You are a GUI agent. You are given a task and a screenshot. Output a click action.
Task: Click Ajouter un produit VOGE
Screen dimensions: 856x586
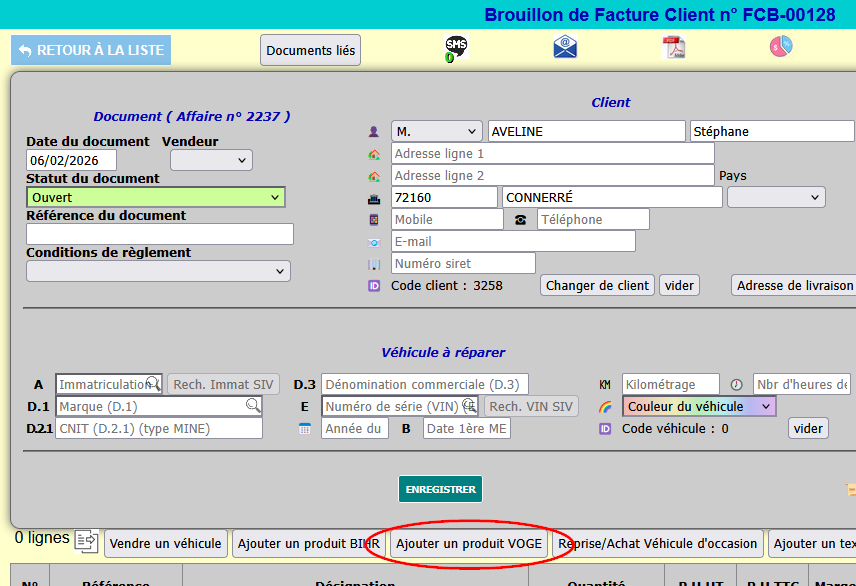pos(469,544)
